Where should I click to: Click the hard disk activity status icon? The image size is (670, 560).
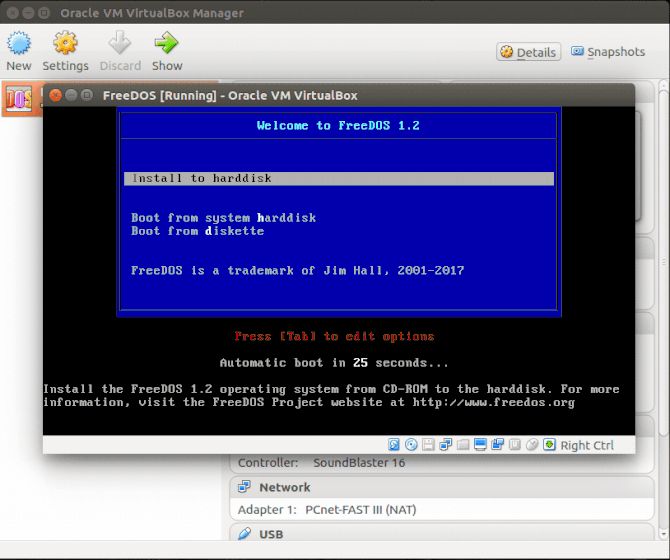tap(395, 444)
